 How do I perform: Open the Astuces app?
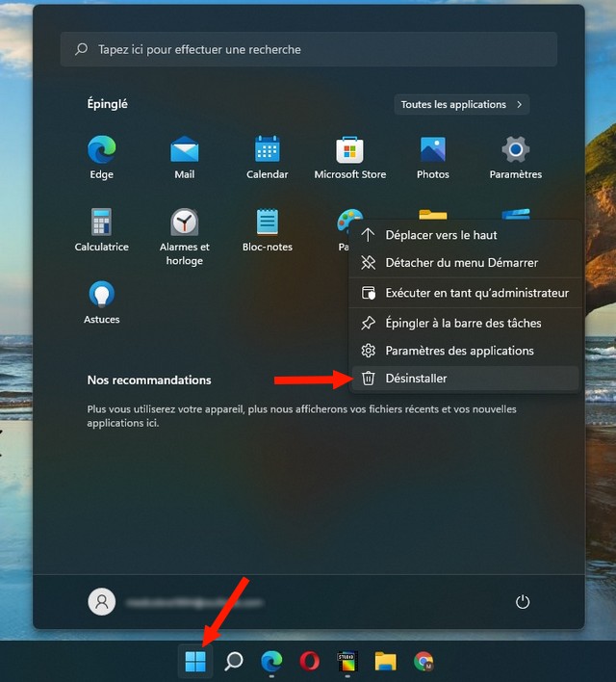click(x=102, y=302)
